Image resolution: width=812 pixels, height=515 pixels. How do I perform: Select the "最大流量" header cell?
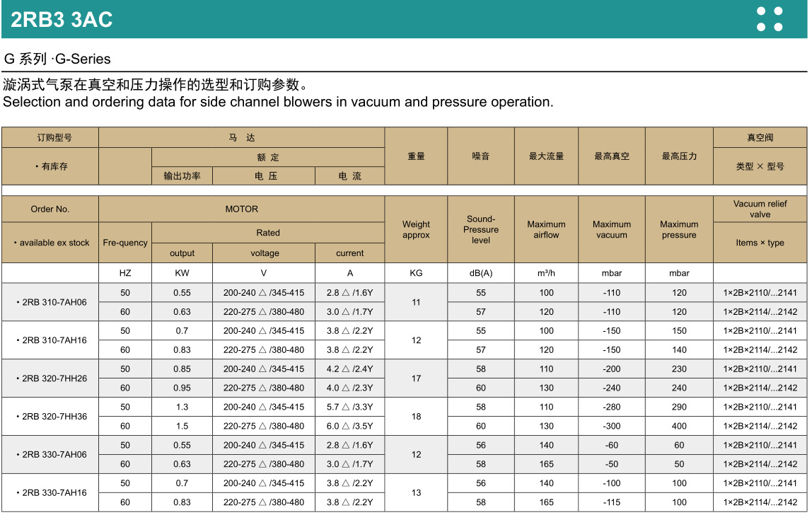coord(546,156)
